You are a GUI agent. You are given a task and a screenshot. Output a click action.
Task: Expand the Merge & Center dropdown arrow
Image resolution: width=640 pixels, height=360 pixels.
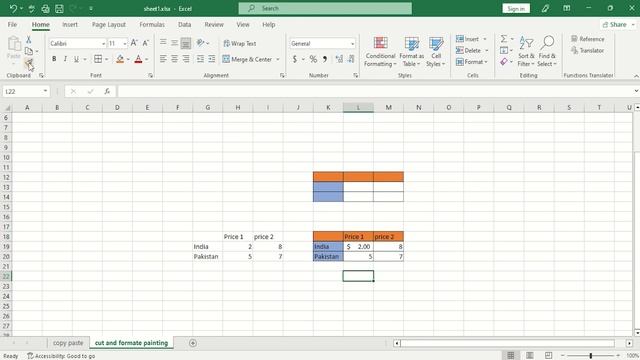tap(278, 60)
